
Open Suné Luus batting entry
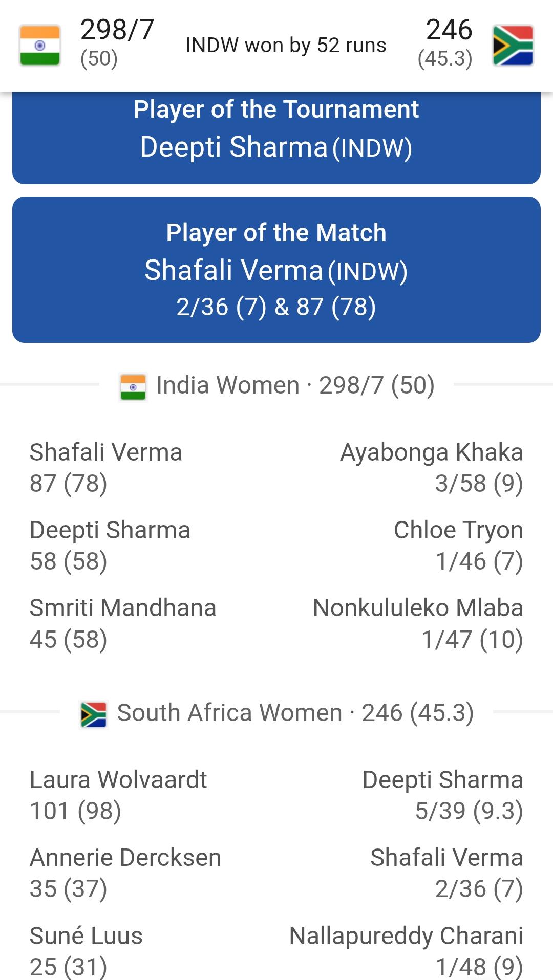click(x=86, y=950)
